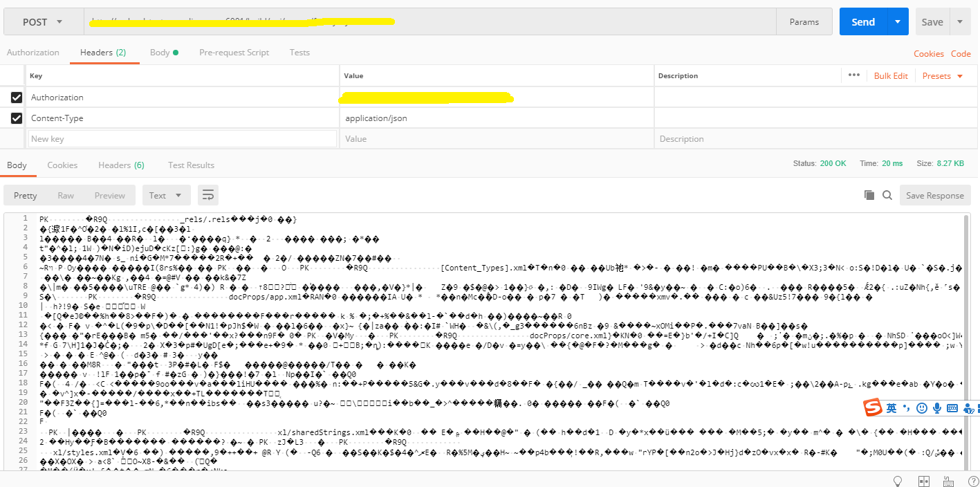The height and width of the screenshot is (487, 980).
Task: Click the New key input field
Action: [x=183, y=139]
